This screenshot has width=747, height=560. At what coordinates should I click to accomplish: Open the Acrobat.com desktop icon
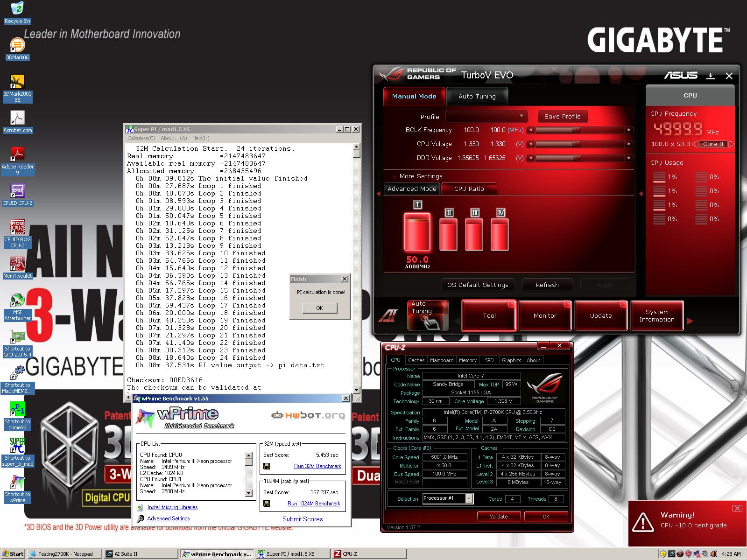17,122
